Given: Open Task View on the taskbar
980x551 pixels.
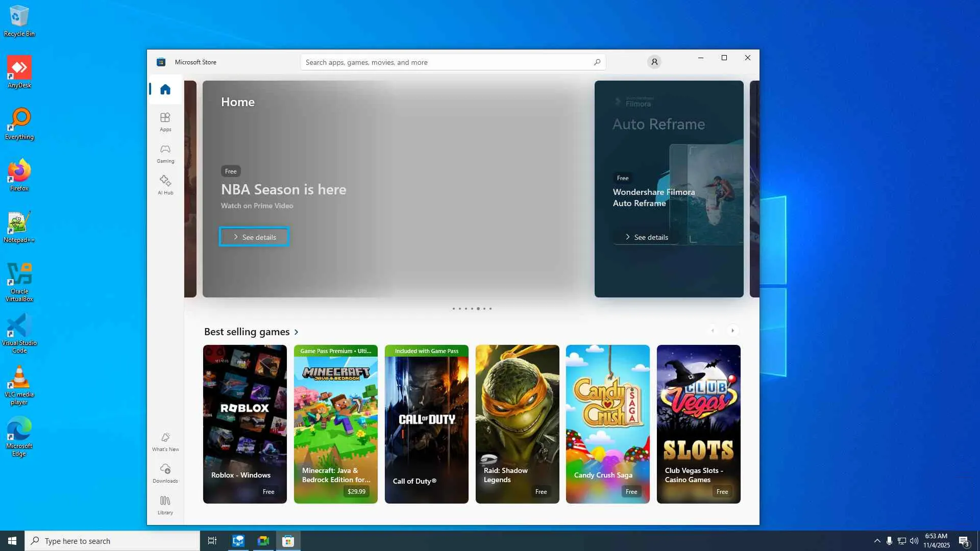Looking at the screenshot, I should coord(212,541).
